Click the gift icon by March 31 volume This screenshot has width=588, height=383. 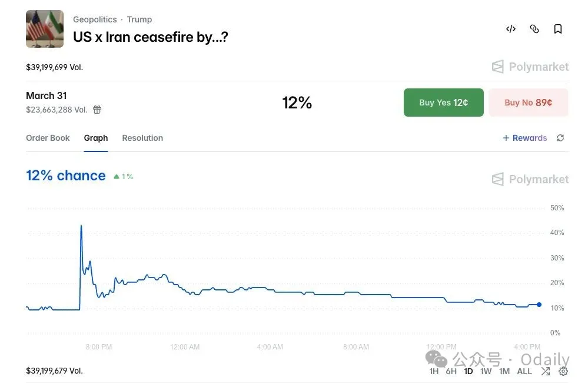click(x=97, y=110)
